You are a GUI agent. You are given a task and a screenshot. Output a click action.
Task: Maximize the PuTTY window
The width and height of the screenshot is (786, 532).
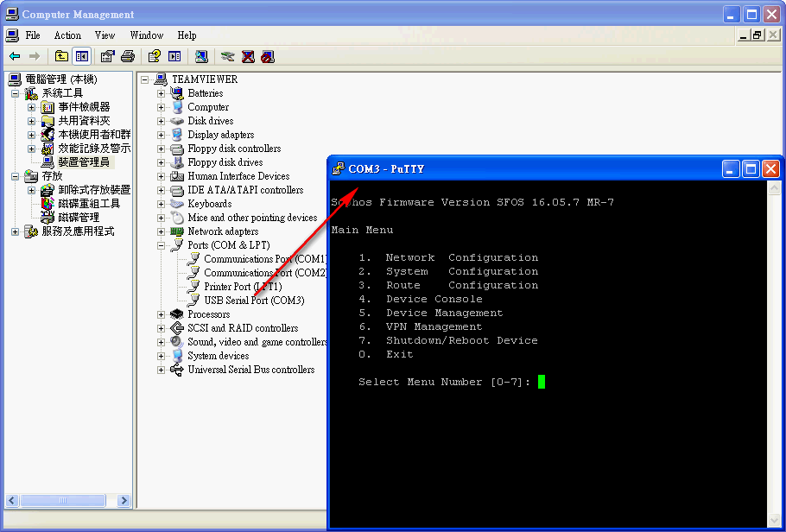[751, 169]
